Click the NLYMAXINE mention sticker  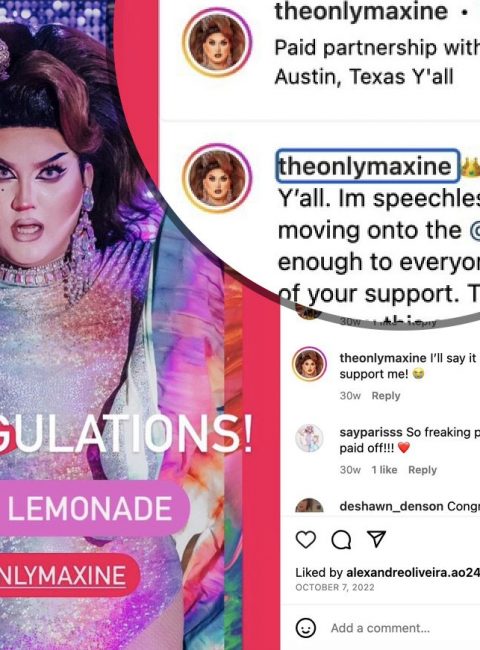tap(65, 575)
